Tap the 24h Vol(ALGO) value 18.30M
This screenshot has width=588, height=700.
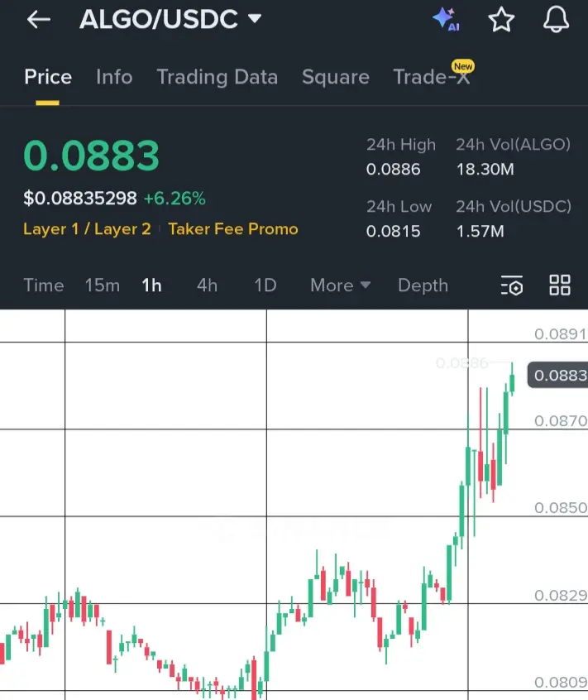(485, 169)
